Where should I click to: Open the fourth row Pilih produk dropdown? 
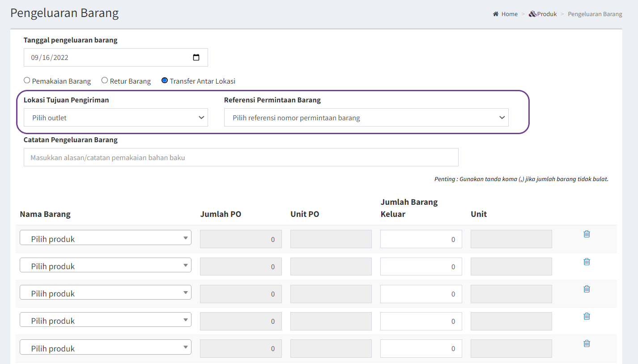coord(106,319)
